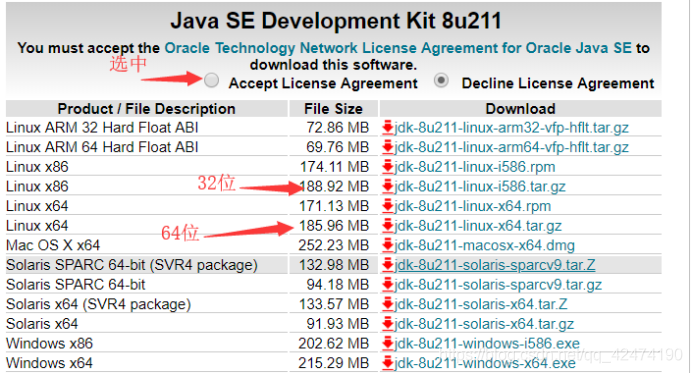Image resolution: width=692 pixels, height=373 pixels.
Task: Click download arrow icon for linux-i586.rpm
Action: click(388, 166)
